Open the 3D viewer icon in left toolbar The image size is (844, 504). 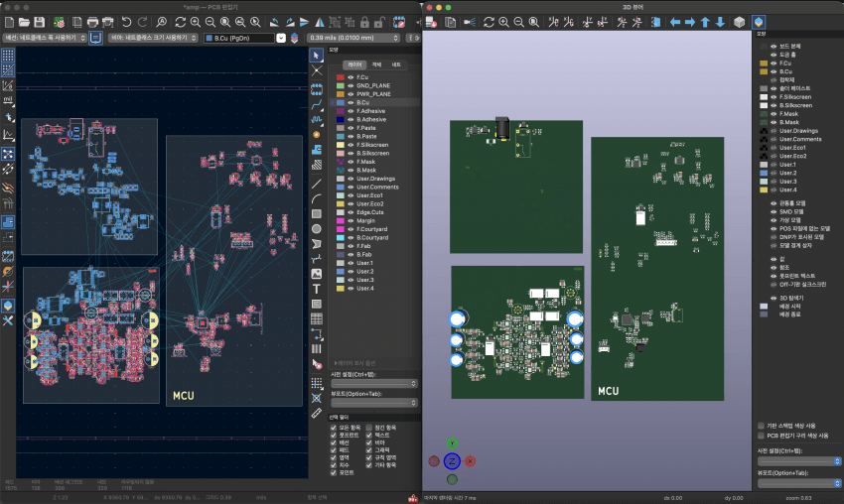point(8,306)
